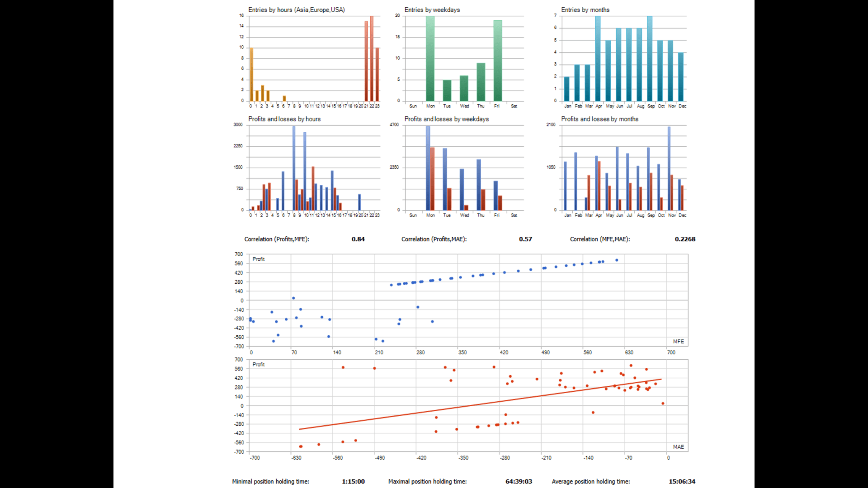Select the September bar in Entries by months
868x488 pixels.
(x=650, y=59)
